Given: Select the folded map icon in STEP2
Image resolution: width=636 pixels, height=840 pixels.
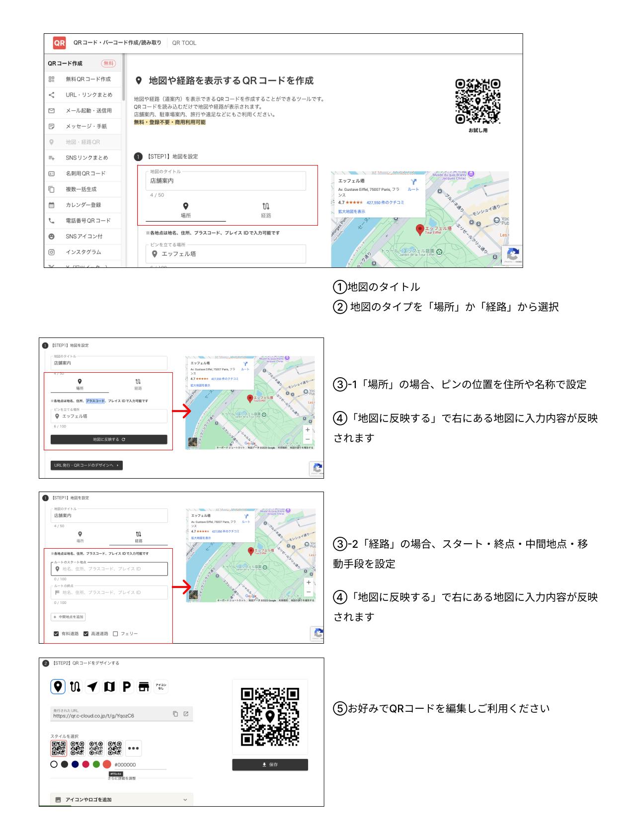Looking at the screenshot, I should click(109, 686).
